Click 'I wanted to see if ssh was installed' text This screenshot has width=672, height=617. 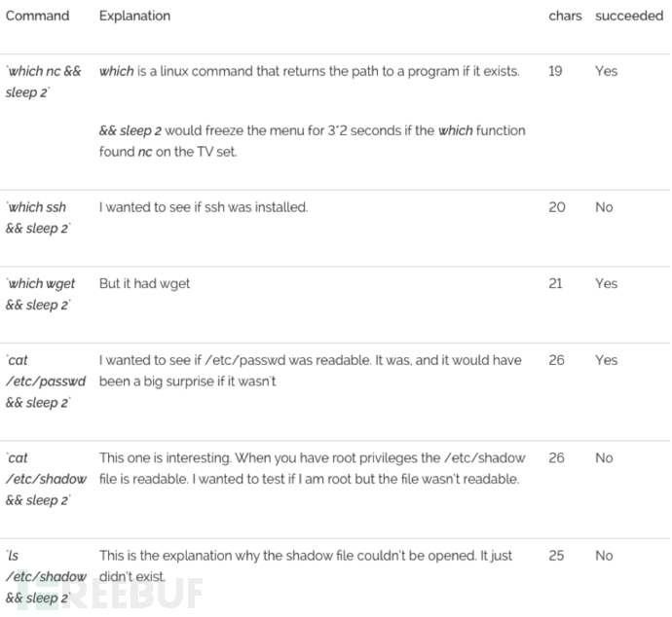coord(204,207)
